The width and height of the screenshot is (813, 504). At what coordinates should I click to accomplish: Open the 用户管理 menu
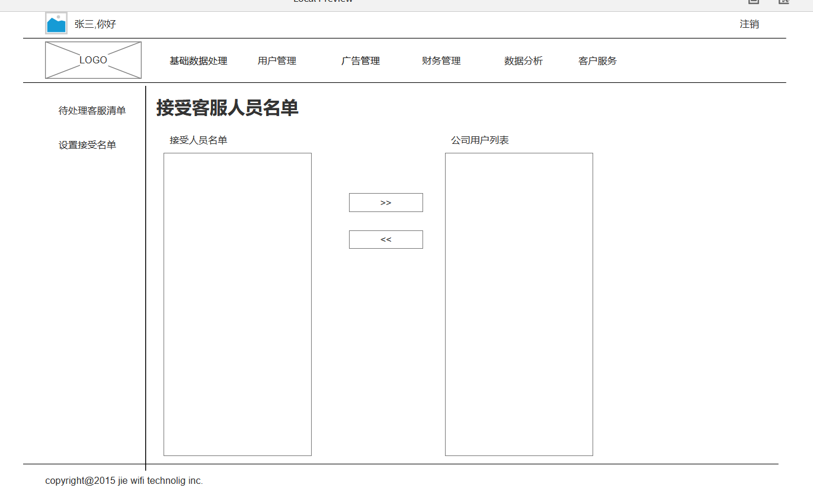click(277, 61)
